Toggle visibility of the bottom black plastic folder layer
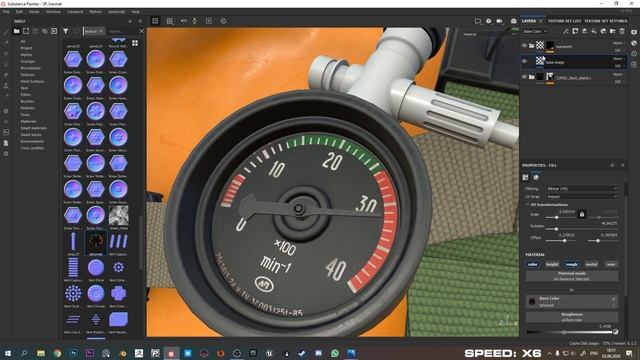This screenshot has width=640, height=360. click(x=524, y=77)
